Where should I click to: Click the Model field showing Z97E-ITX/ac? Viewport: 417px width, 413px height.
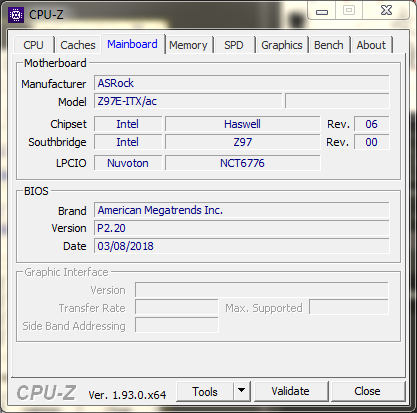(x=188, y=101)
